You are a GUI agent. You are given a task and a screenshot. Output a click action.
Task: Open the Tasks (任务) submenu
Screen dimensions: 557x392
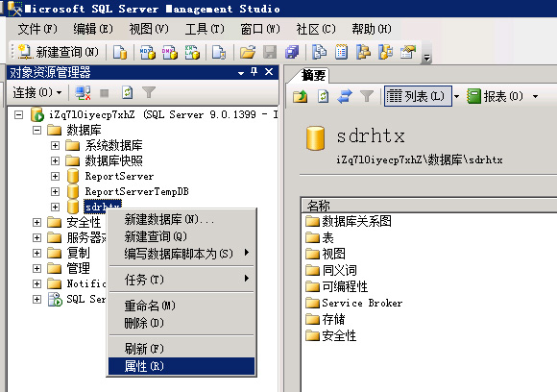pos(182,280)
